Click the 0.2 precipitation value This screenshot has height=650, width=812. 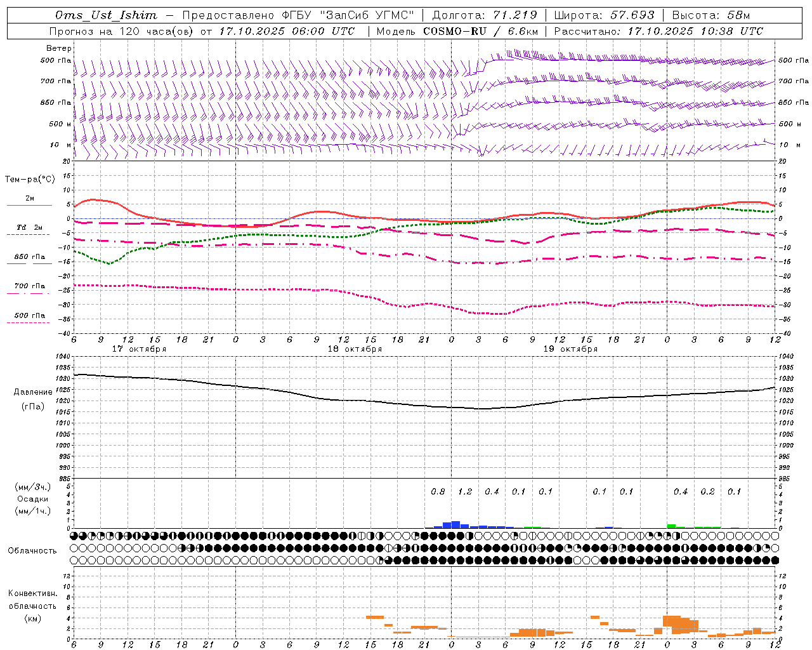(x=707, y=492)
